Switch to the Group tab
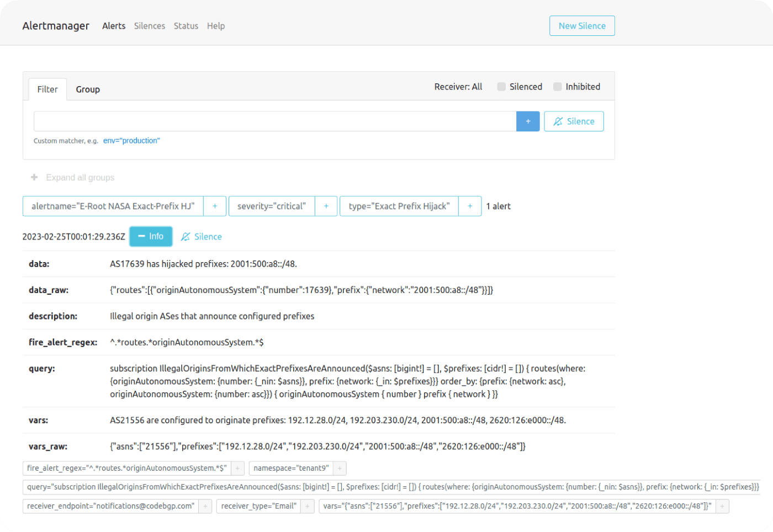The width and height of the screenshot is (773, 532). point(88,89)
